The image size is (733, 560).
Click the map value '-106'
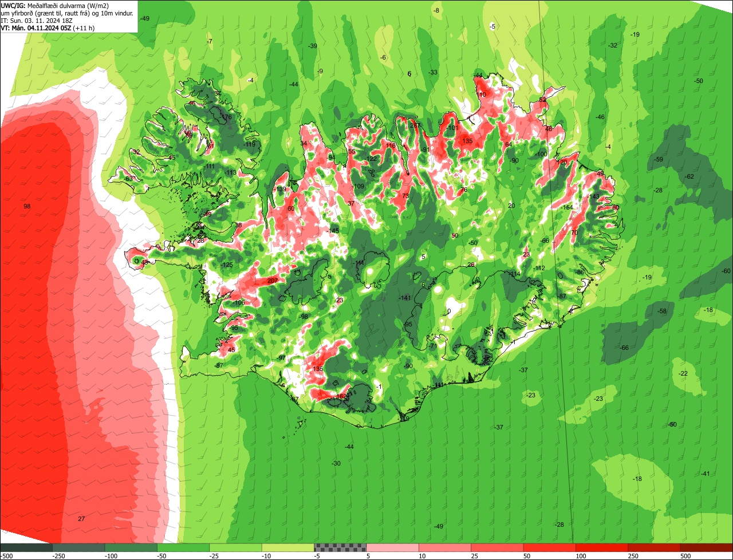pyautogui.click(x=238, y=302)
